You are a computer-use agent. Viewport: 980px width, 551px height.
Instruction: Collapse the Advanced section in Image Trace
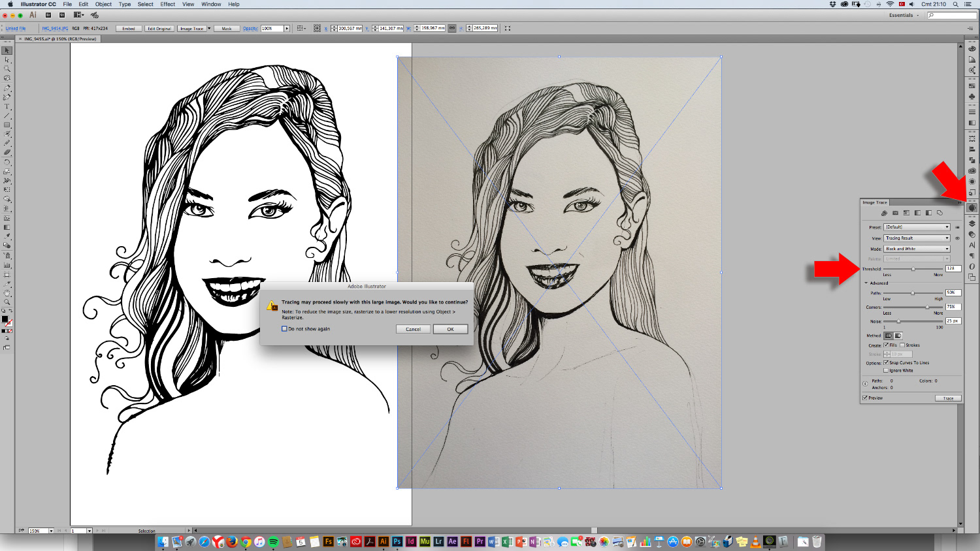click(x=866, y=283)
